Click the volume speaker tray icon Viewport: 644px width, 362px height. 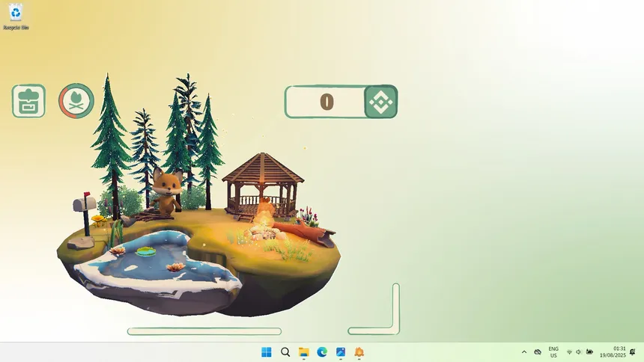click(x=579, y=352)
